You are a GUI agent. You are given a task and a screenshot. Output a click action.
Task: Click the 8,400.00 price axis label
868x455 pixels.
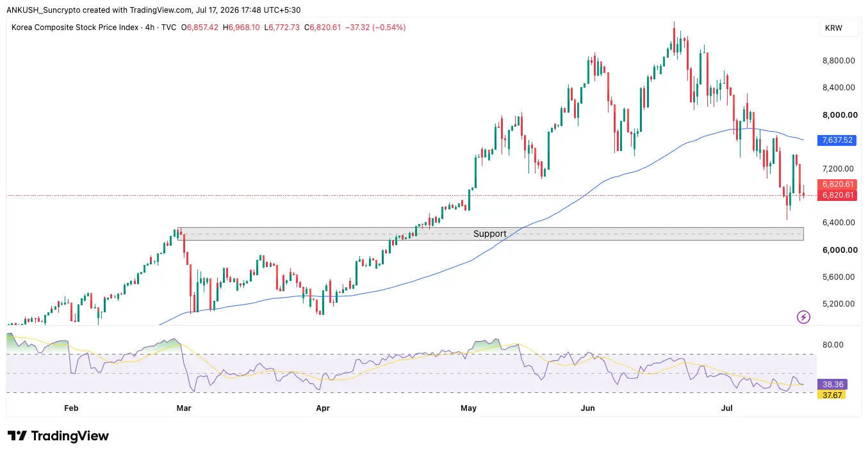pos(839,88)
